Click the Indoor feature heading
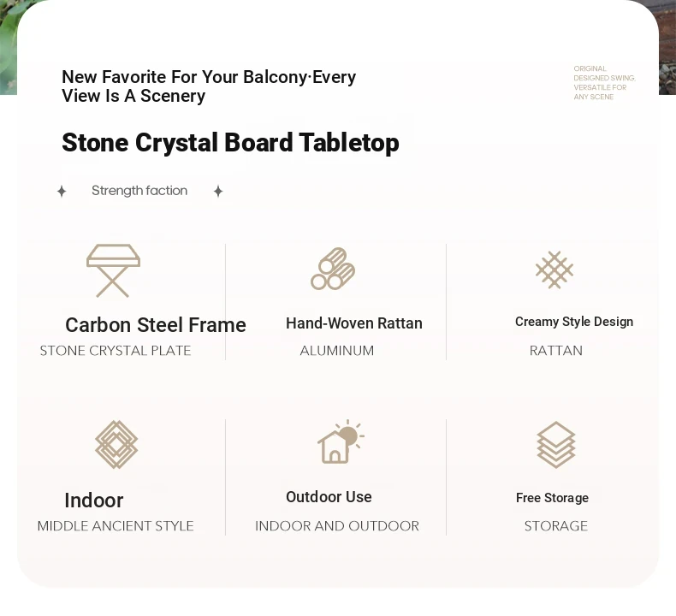 [x=94, y=500]
